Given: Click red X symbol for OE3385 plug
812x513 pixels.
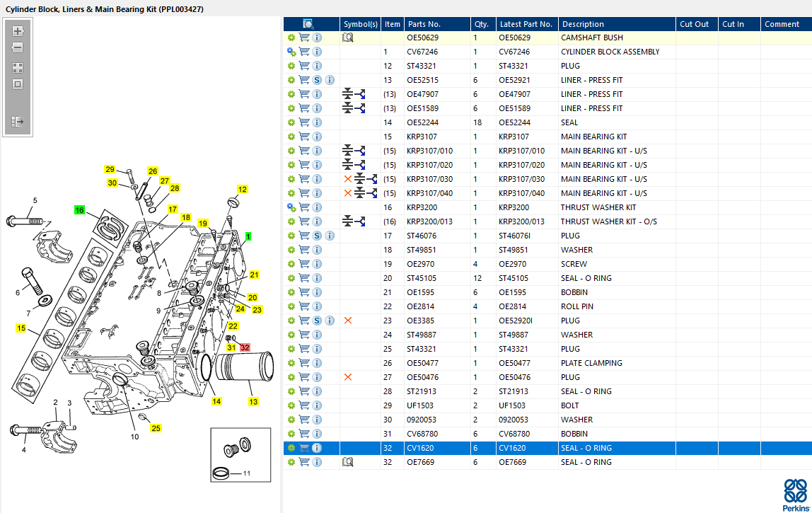Looking at the screenshot, I should pyautogui.click(x=348, y=321).
